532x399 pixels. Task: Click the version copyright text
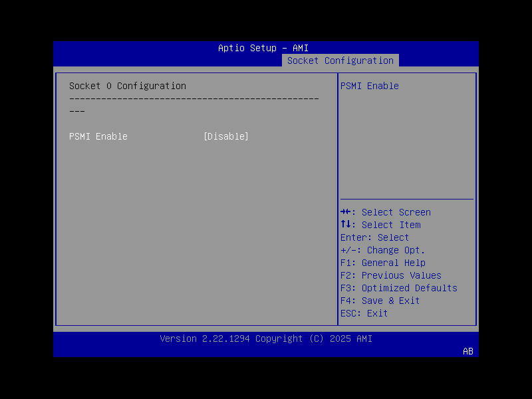pyautogui.click(x=265, y=338)
